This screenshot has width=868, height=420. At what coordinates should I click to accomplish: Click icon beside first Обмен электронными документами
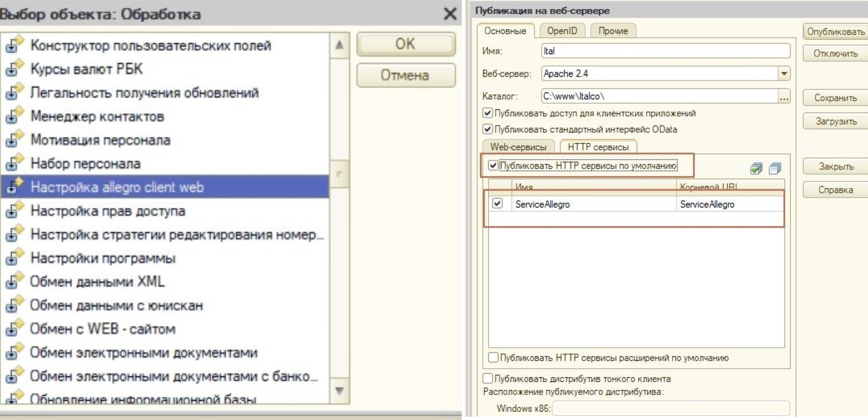(14, 352)
